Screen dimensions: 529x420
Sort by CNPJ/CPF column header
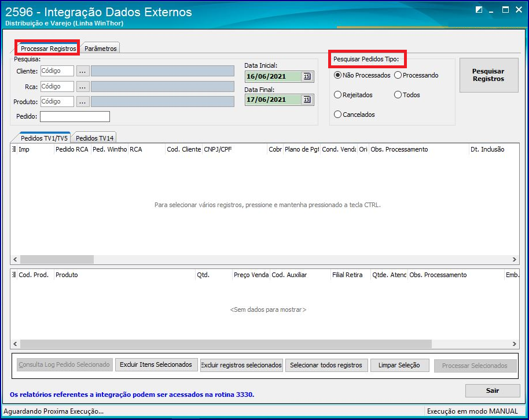[235, 149]
